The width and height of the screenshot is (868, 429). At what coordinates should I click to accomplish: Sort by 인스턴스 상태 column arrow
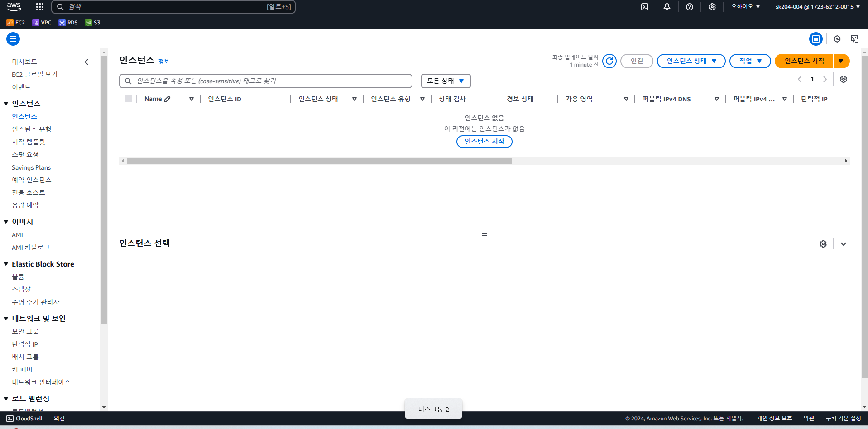(354, 99)
